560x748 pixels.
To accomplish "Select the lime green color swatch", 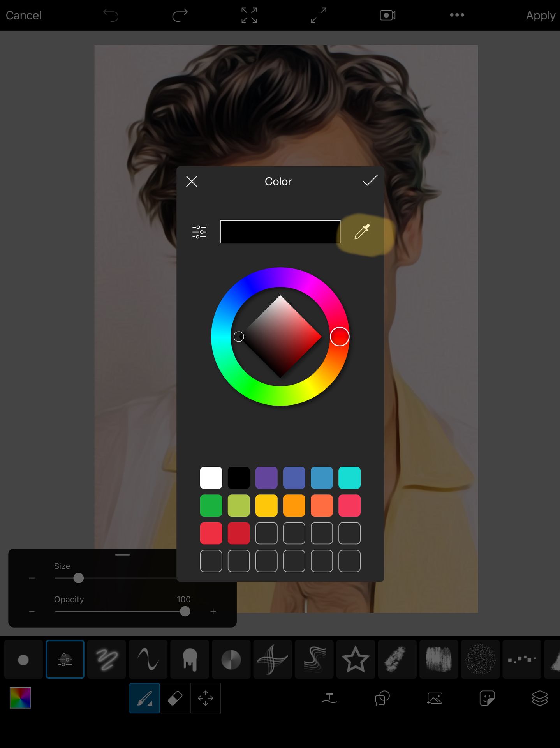I will click(239, 505).
